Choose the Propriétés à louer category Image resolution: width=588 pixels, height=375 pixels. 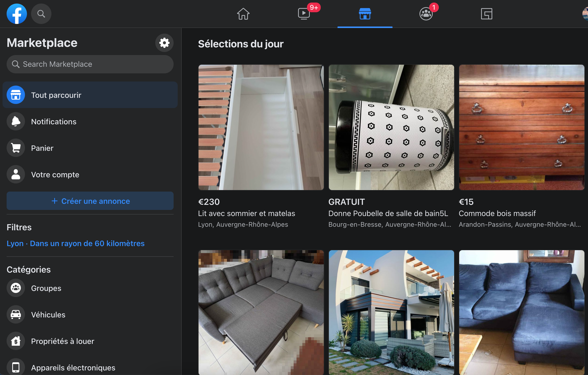pyautogui.click(x=63, y=341)
